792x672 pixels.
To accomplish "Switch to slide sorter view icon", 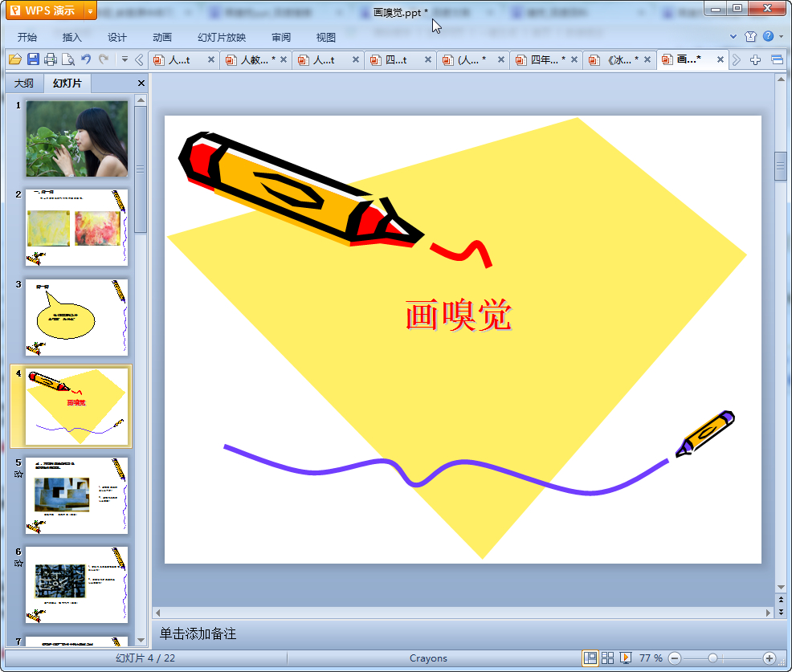I will click(x=607, y=658).
